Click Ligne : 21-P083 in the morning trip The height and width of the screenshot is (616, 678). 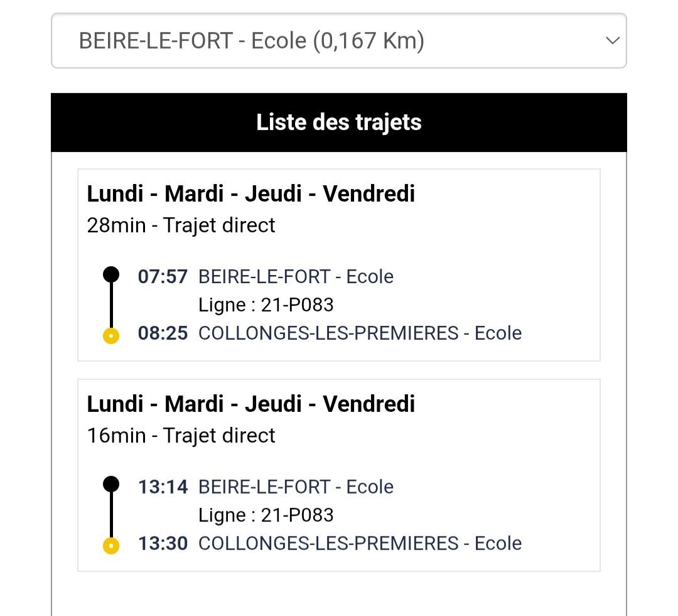click(x=266, y=305)
